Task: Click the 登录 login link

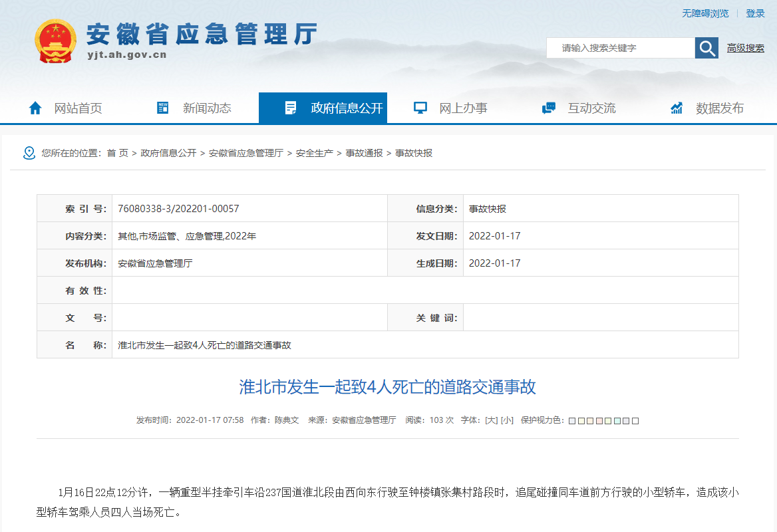Action: [755, 13]
